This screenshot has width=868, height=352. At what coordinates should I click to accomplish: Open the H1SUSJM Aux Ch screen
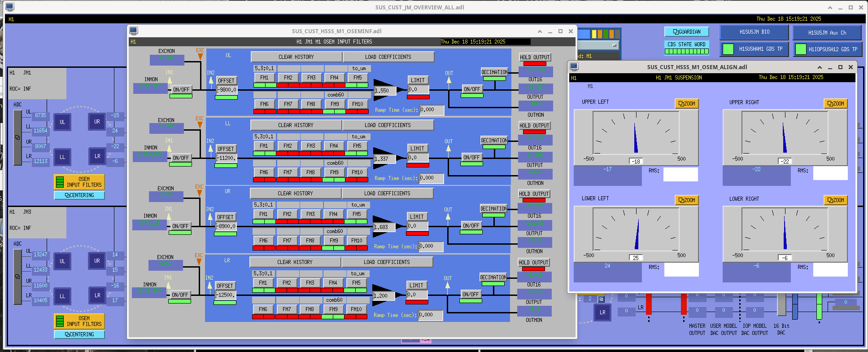[827, 33]
